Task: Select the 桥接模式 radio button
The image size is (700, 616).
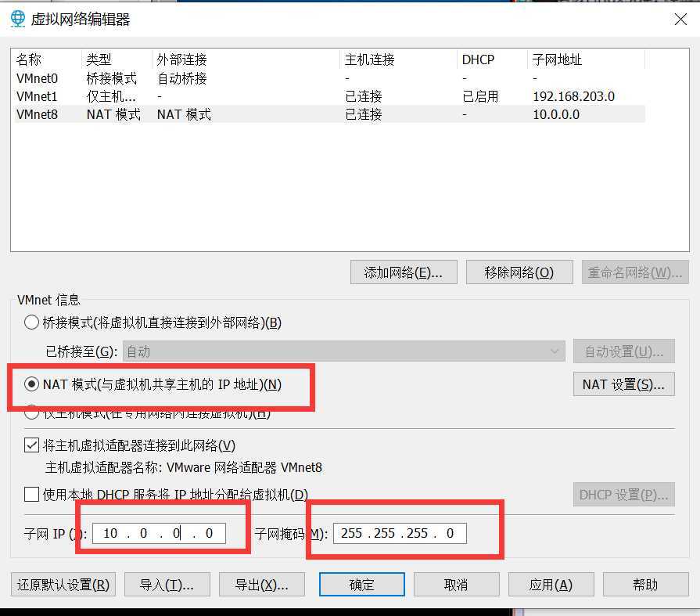Action: 32,322
